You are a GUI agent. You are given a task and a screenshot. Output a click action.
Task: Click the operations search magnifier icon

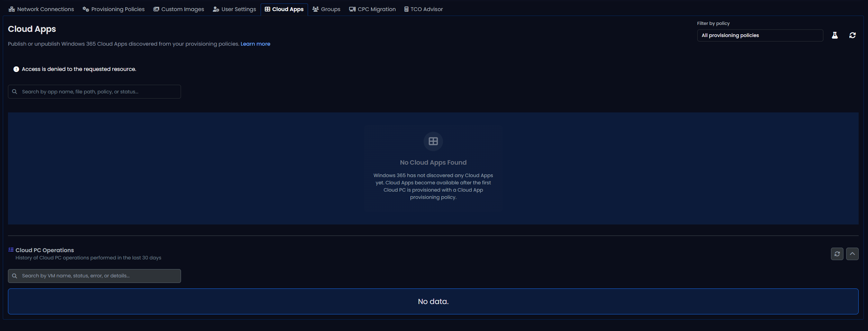pos(15,276)
